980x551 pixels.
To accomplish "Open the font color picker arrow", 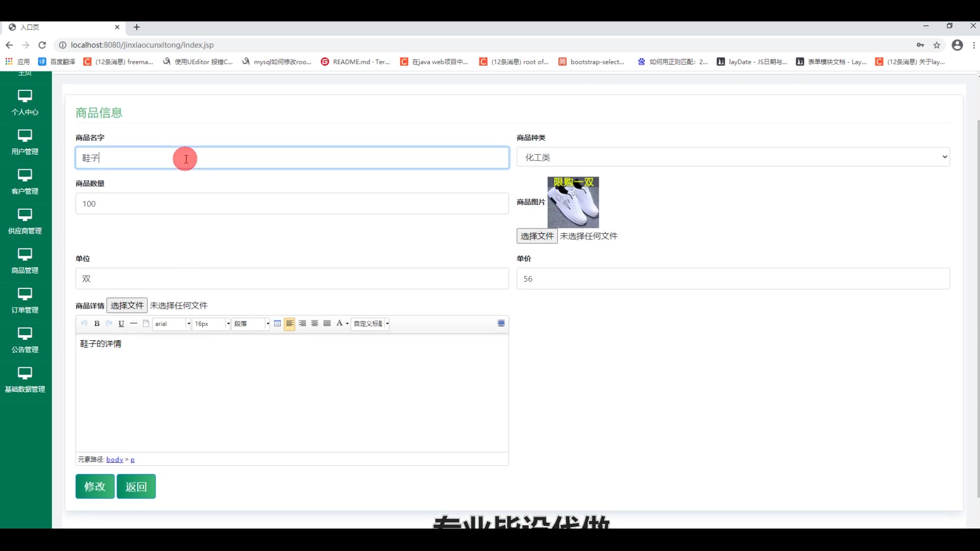I will coord(347,324).
